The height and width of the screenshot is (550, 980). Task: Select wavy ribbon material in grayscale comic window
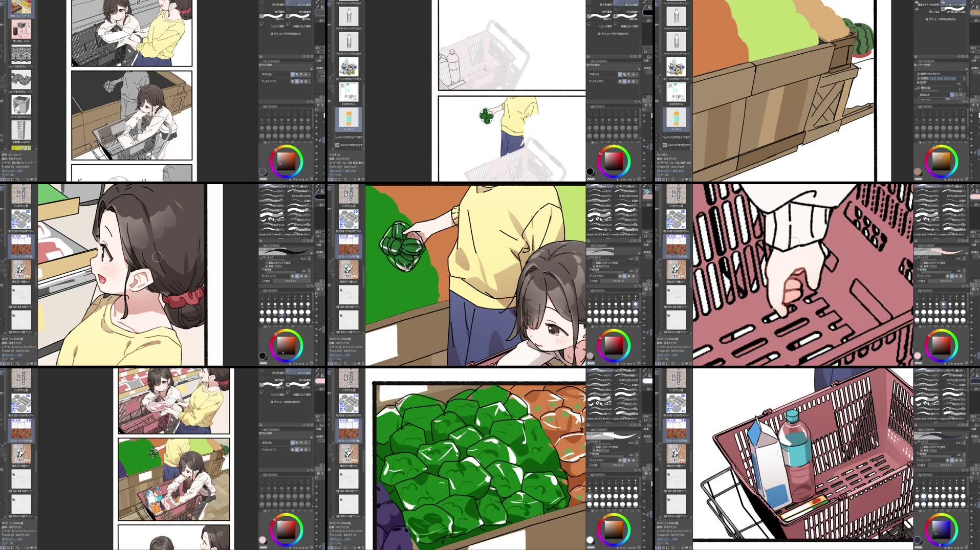(21, 79)
